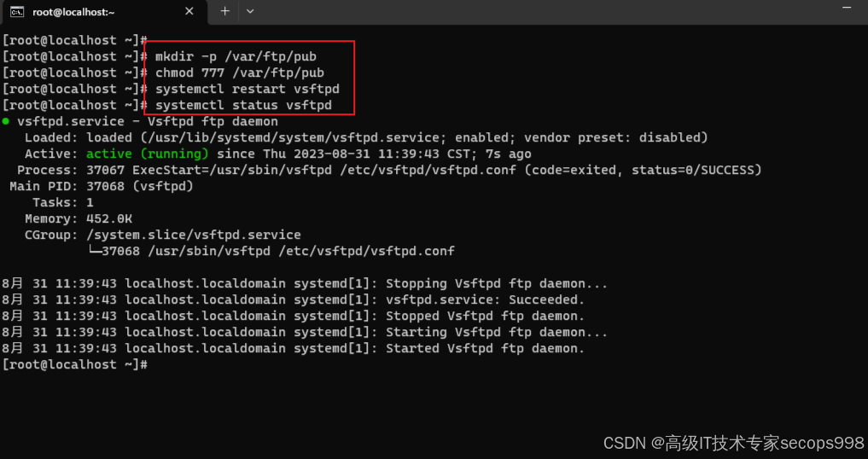Click the systemctl status vsftpd command
The width and height of the screenshot is (868, 459).
(243, 105)
